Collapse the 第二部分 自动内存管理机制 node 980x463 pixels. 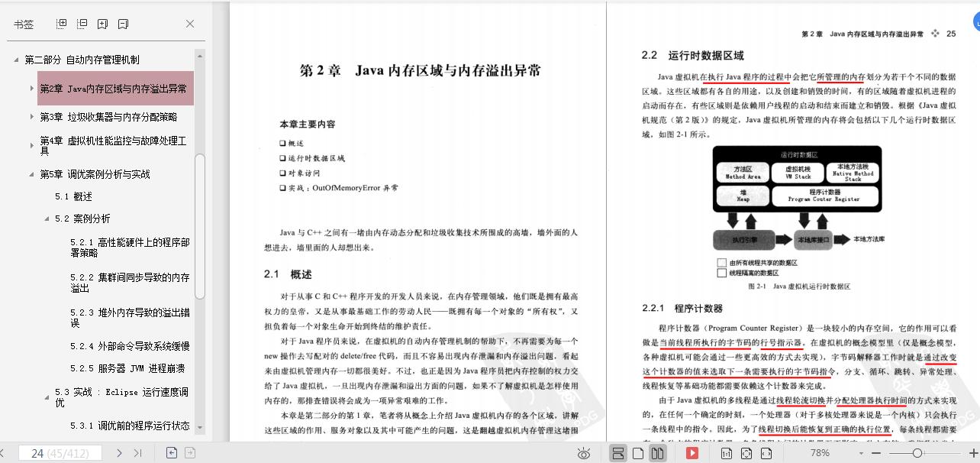(16, 60)
